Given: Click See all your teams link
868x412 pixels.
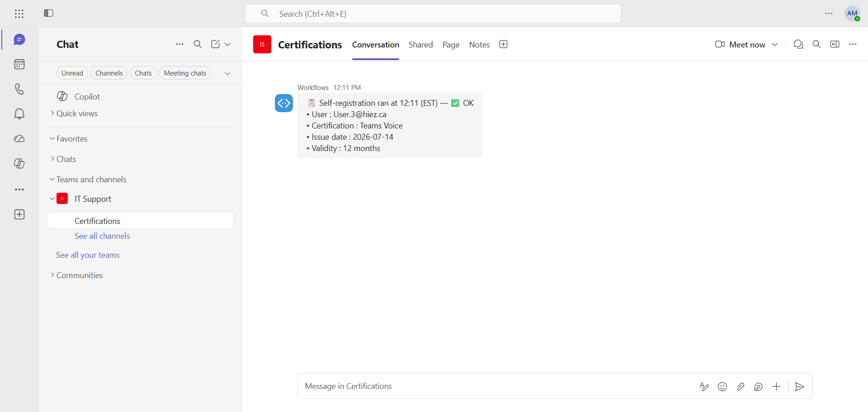Looking at the screenshot, I should (x=88, y=255).
